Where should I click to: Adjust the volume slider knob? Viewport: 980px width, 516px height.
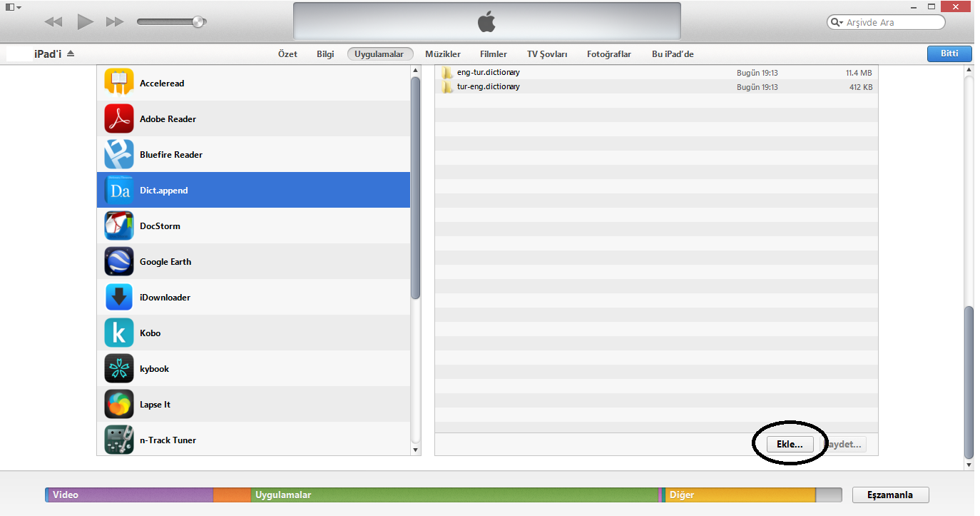(199, 22)
